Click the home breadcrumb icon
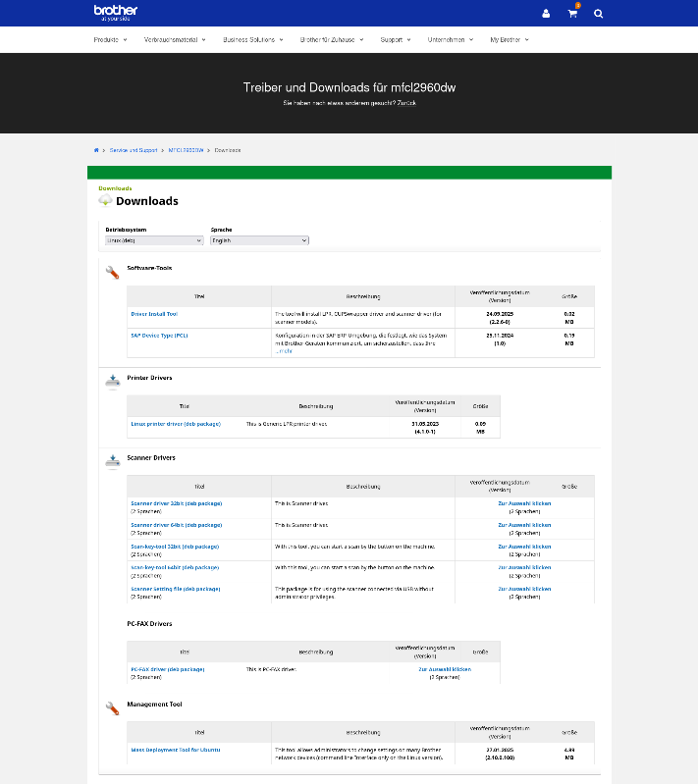Viewport: 698px width, 784px height. (x=96, y=150)
